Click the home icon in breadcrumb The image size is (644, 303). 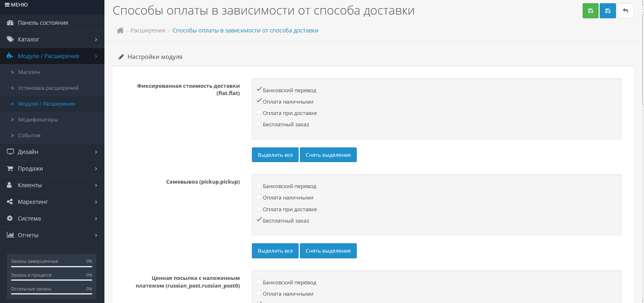[120, 30]
